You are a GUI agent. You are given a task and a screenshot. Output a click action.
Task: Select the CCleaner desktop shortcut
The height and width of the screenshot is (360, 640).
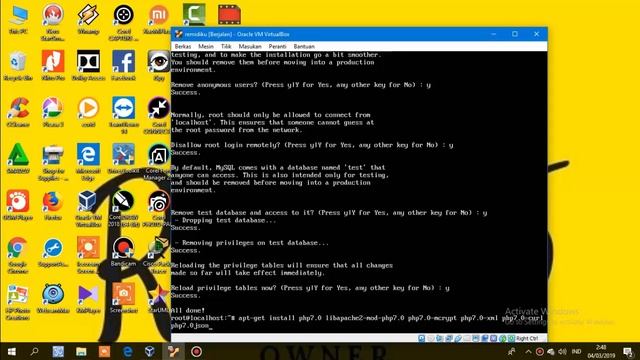pos(18,112)
